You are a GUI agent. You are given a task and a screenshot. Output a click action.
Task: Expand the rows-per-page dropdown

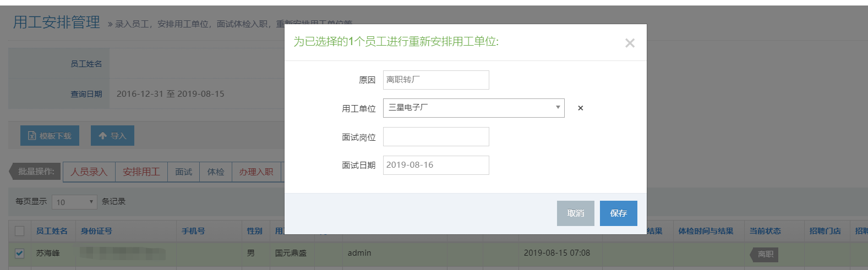click(74, 202)
